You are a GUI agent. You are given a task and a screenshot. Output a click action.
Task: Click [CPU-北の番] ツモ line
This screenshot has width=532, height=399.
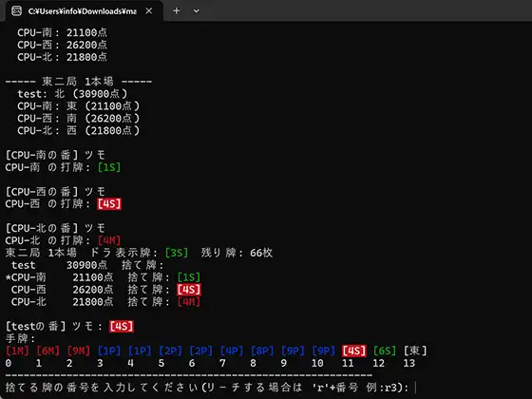56,228
